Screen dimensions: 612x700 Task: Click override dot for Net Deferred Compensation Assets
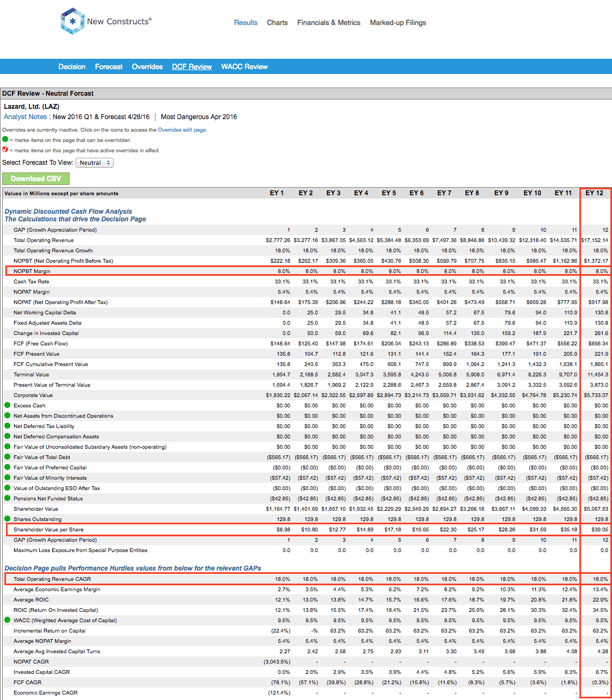[8, 436]
